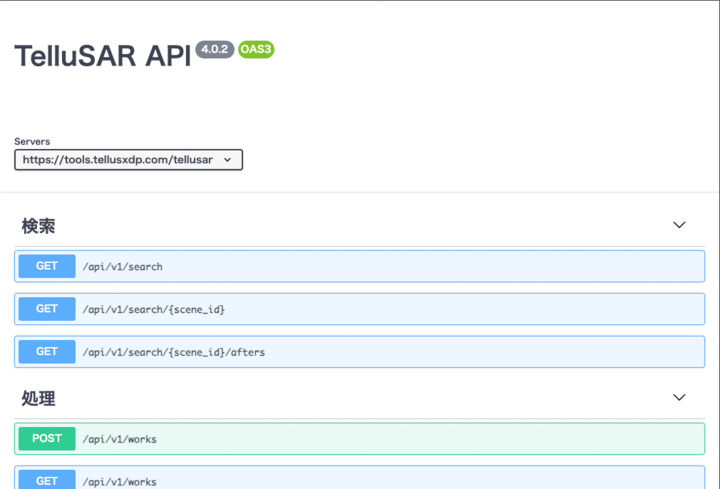This screenshot has width=720, height=489.
Task: Click GET badge for /api/v1/works
Action: [47, 480]
